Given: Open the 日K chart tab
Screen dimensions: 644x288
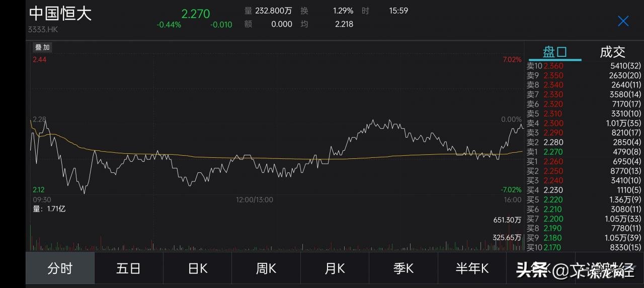Looking at the screenshot, I should (197, 269).
